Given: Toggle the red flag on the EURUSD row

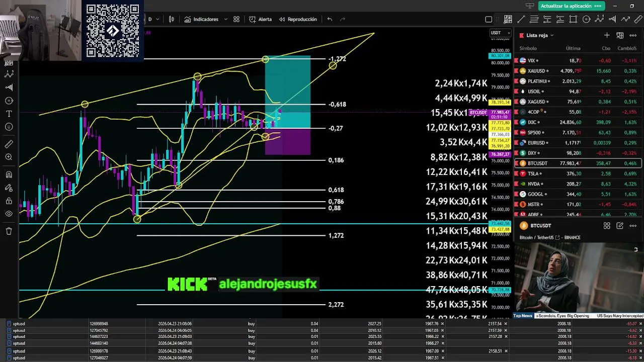Looking at the screenshot, I should pos(516,143).
